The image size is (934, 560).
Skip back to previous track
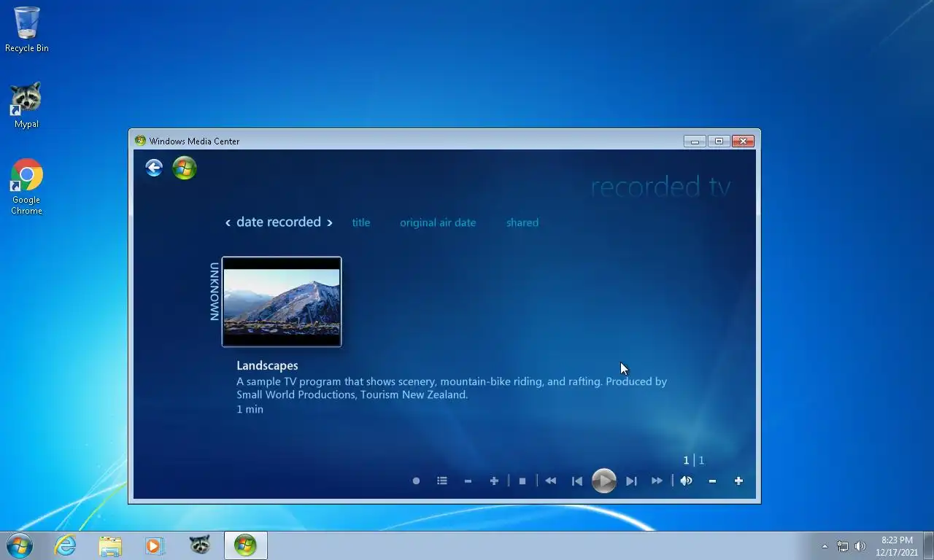coord(577,481)
